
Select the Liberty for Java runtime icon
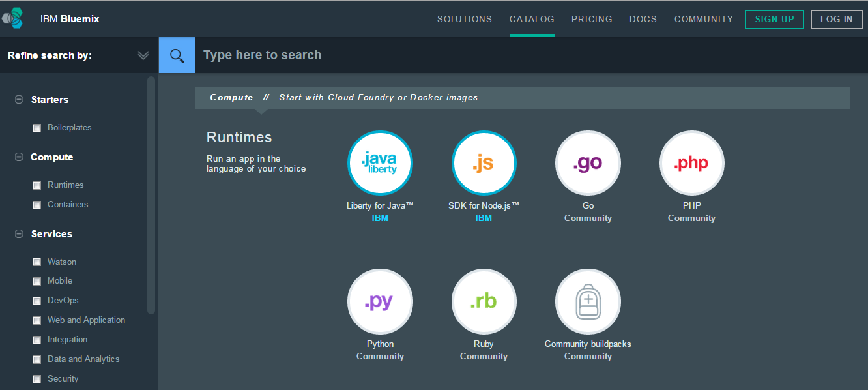coord(380,163)
